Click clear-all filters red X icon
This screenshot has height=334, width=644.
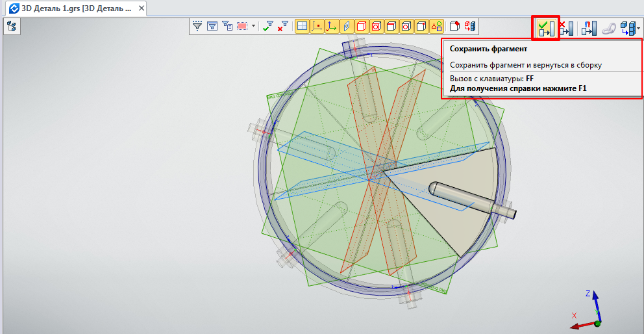coord(282,27)
